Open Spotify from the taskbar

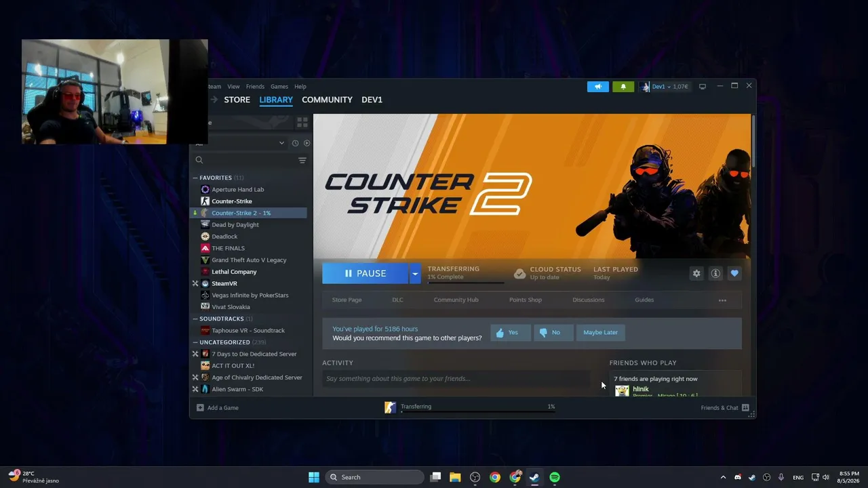click(x=555, y=477)
